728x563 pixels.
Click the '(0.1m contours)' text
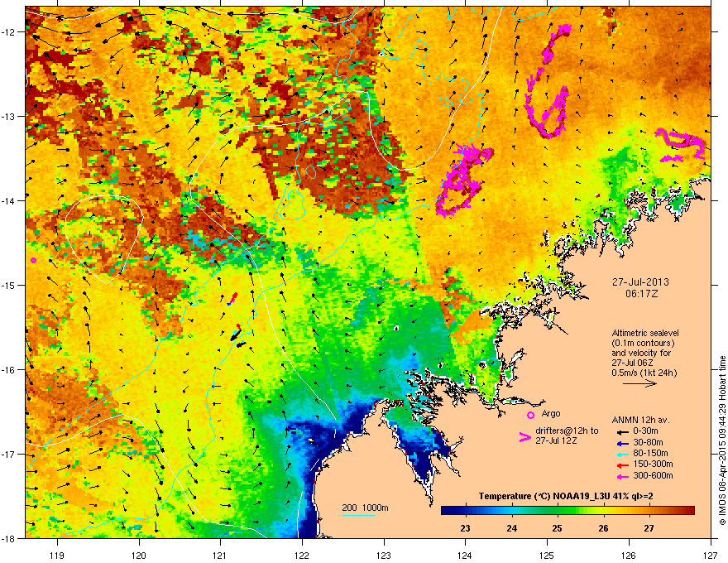643,344
